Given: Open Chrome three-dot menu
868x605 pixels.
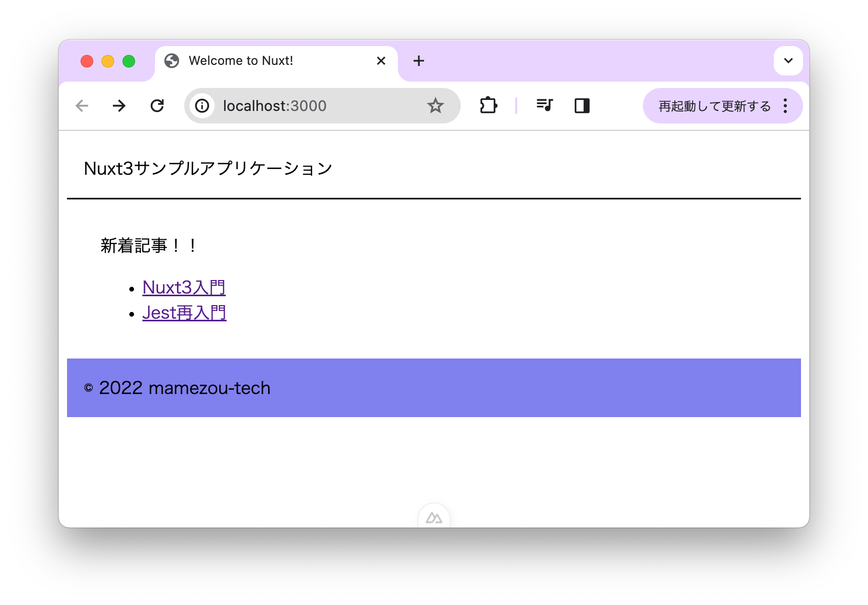Looking at the screenshot, I should coord(785,106).
